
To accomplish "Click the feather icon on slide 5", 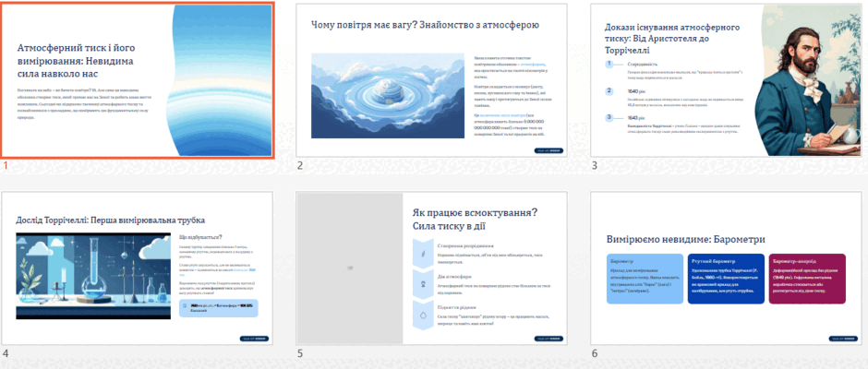I will coord(423,254).
